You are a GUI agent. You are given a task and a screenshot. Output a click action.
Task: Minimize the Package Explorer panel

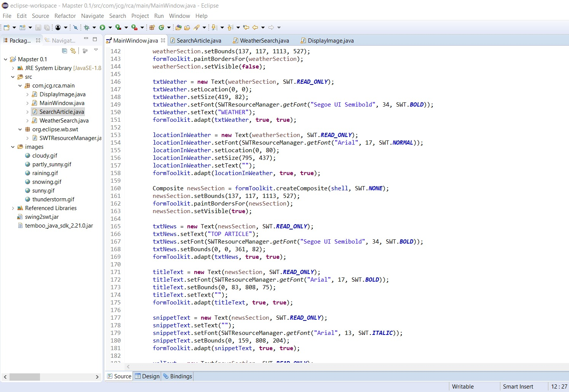86,39
